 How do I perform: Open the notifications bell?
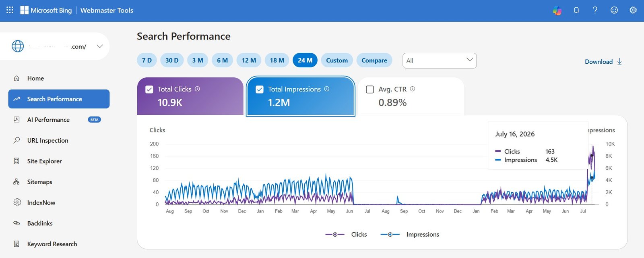576,10
